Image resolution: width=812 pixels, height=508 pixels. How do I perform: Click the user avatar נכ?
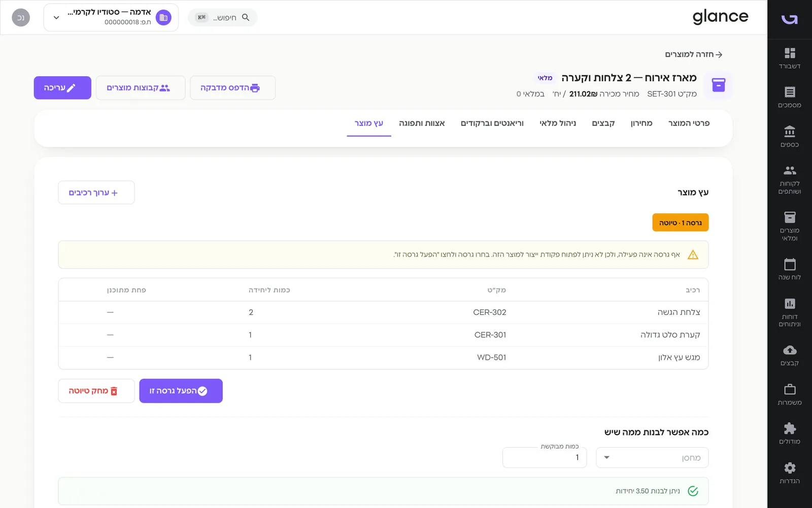click(x=21, y=17)
